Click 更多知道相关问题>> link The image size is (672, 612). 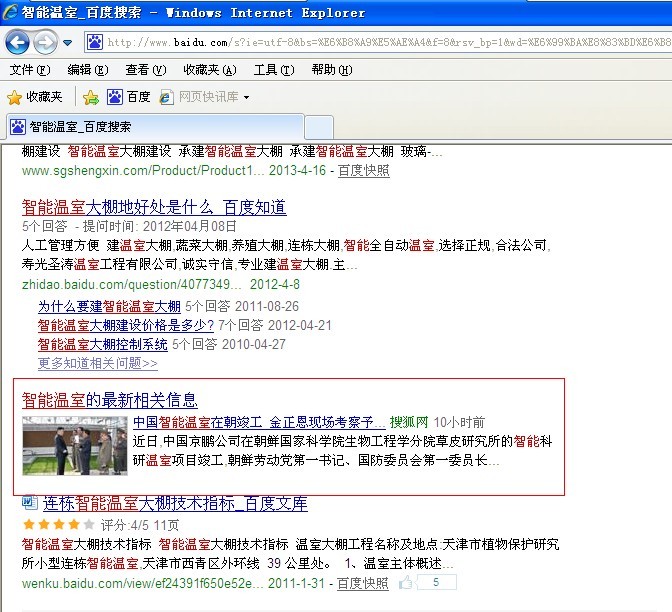tap(98, 363)
